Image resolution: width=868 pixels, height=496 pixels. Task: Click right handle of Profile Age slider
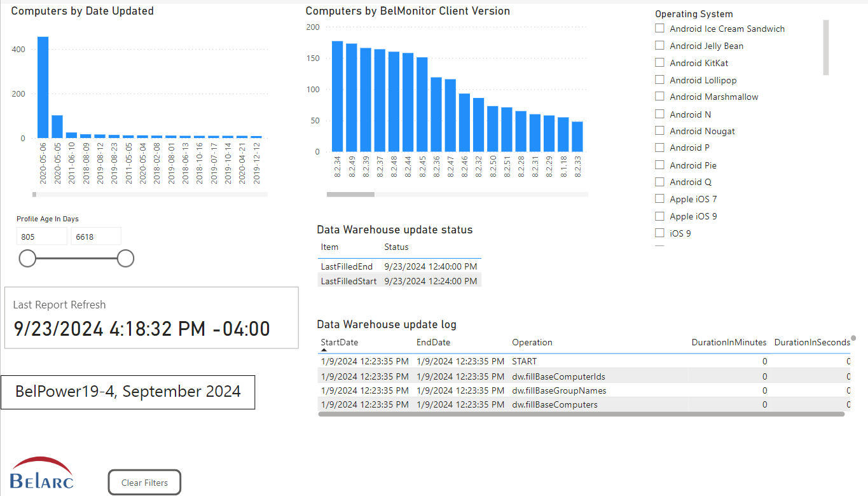point(125,258)
